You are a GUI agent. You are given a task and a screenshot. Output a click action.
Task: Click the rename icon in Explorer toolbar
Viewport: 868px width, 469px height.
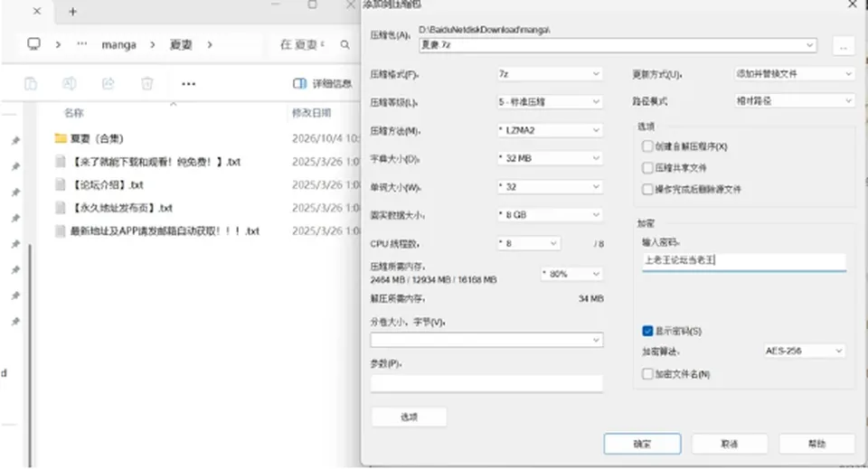click(70, 83)
